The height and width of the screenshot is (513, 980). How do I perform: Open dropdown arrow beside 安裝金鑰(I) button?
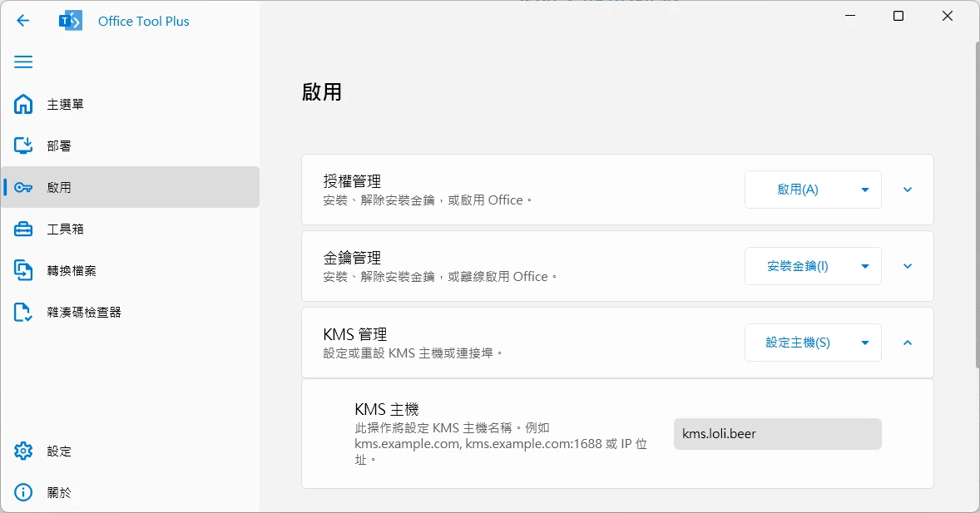pos(865,266)
